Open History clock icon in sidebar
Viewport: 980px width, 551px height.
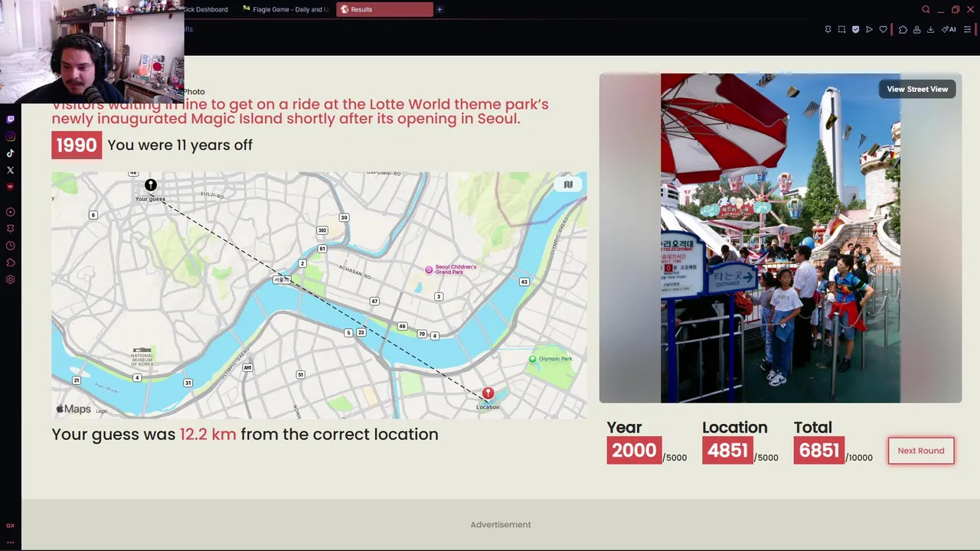(x=10, y=246)
